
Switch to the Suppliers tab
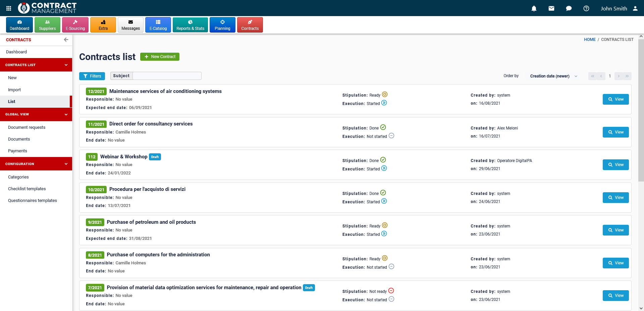point(47,25)
